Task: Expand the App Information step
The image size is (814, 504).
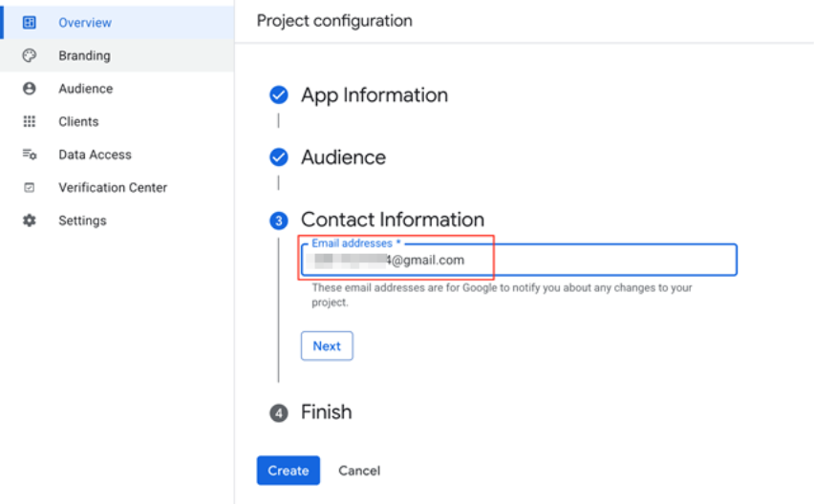Action: pos(374,95)
